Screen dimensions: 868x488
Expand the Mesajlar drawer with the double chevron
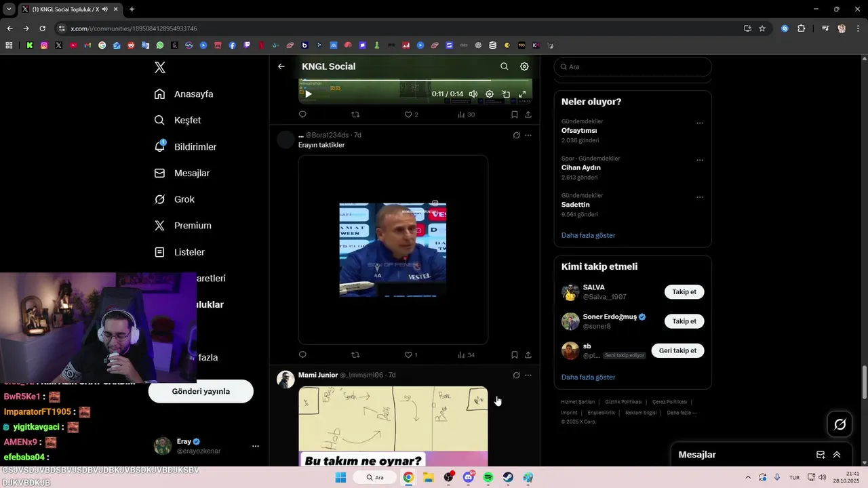click(837, 455)
